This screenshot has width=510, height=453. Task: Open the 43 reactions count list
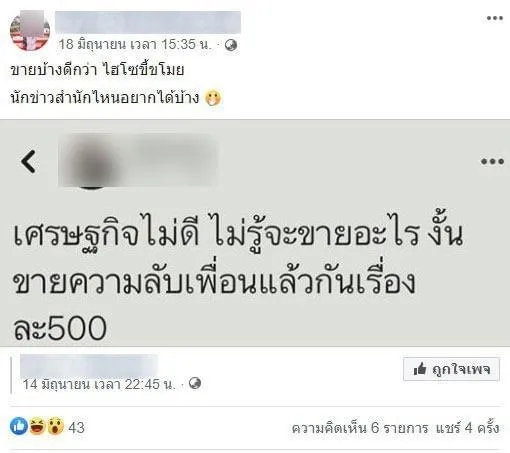pyautogui.click(x=76, y=427)
